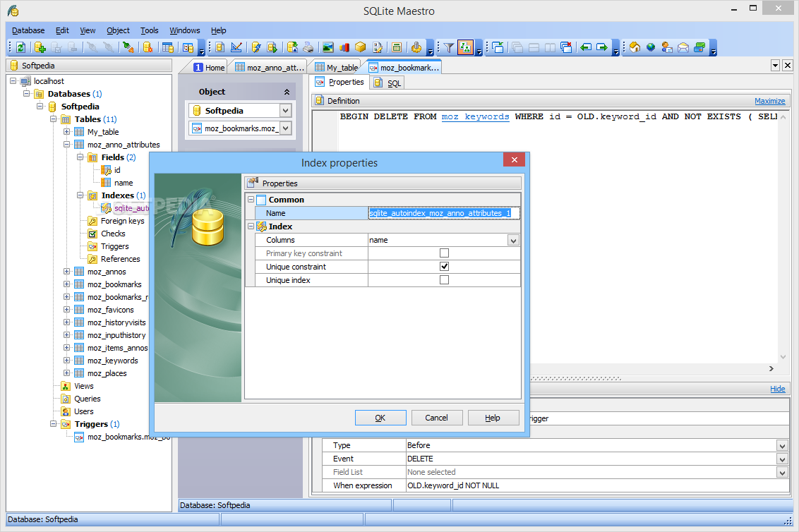Select the moz_favicons table in tree
799x532 pixels.
pos(111,310)
